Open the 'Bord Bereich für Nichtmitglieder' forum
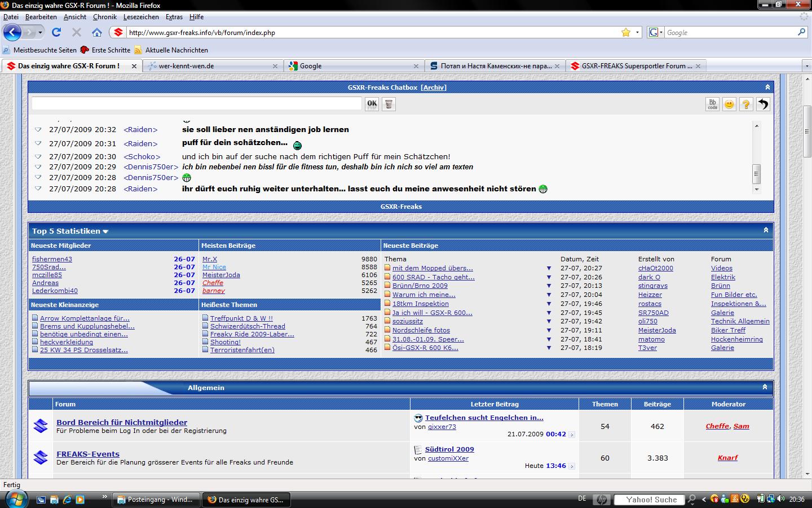This screenshot has width=812, height=508. [x=122, y=422]
